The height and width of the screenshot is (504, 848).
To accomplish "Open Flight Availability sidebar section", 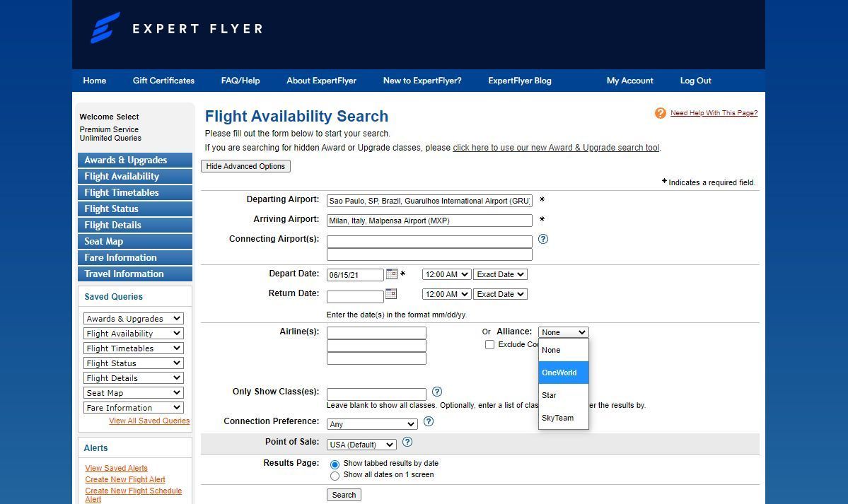I will 135,176.
